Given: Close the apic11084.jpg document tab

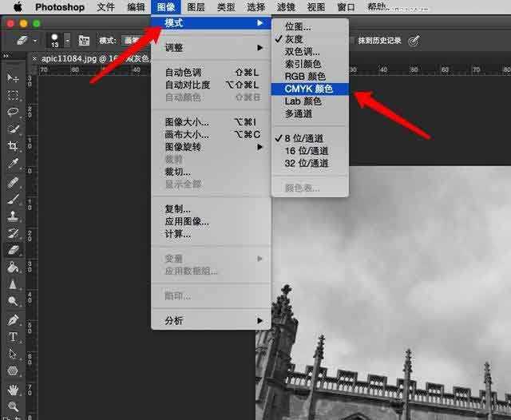Looking at the screenshot, I should click(x=34, y=58).
